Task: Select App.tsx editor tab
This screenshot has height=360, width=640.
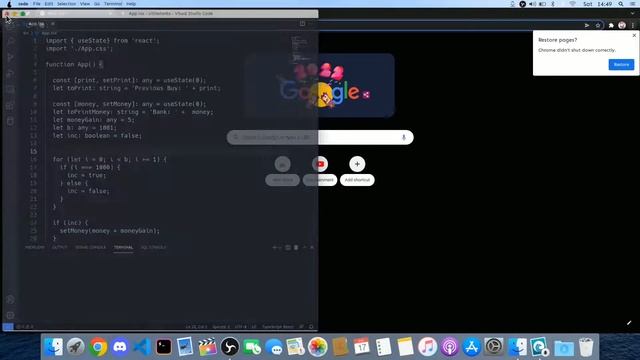Action: pos(36,24)
